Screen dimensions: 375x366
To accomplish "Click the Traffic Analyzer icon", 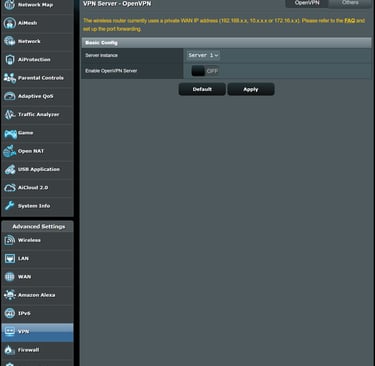I will tap(10, 114).
